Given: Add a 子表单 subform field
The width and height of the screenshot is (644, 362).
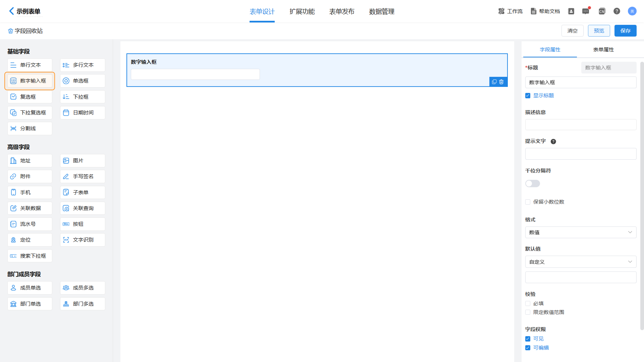Looking at the screenshot, I should [83, 192].
